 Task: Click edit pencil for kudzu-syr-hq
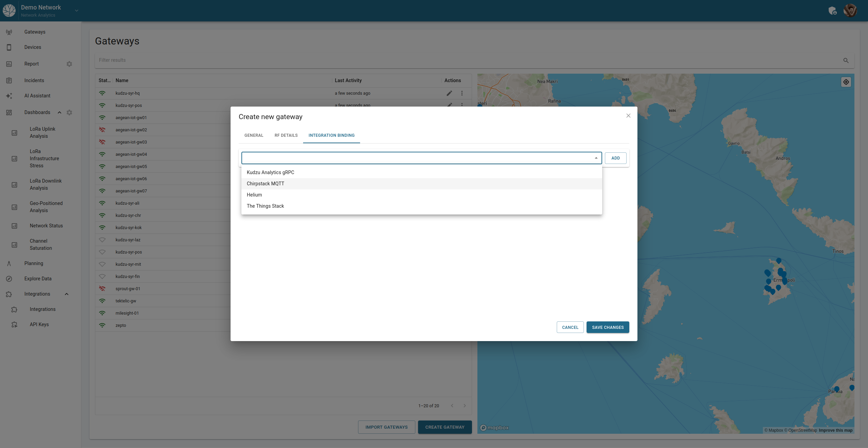449,93
